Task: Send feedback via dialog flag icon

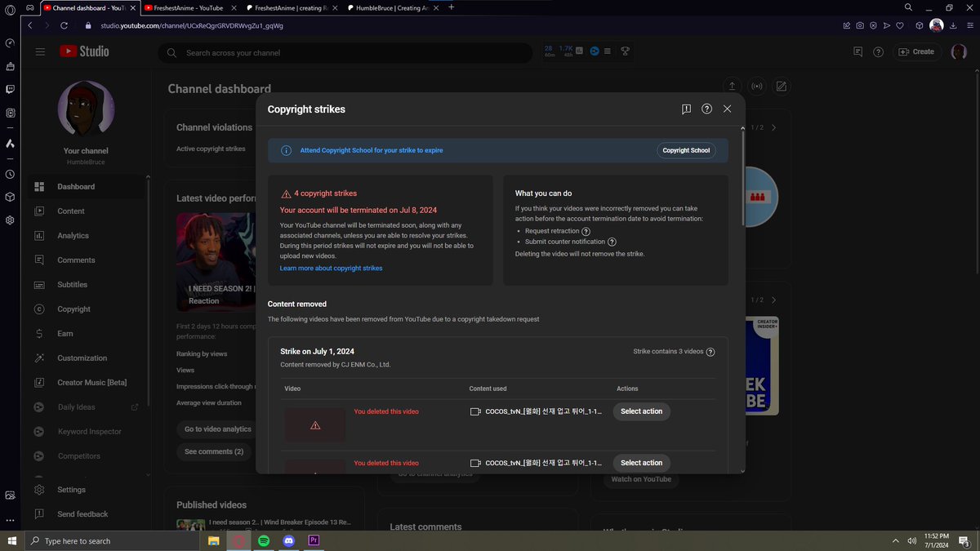Action: [x=686, y=109]
